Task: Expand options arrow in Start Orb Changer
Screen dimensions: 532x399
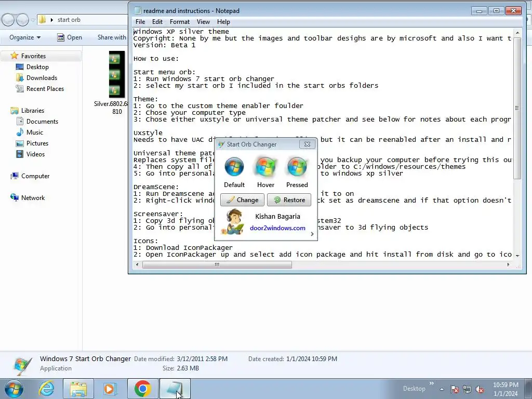Action: click(312, 234)
